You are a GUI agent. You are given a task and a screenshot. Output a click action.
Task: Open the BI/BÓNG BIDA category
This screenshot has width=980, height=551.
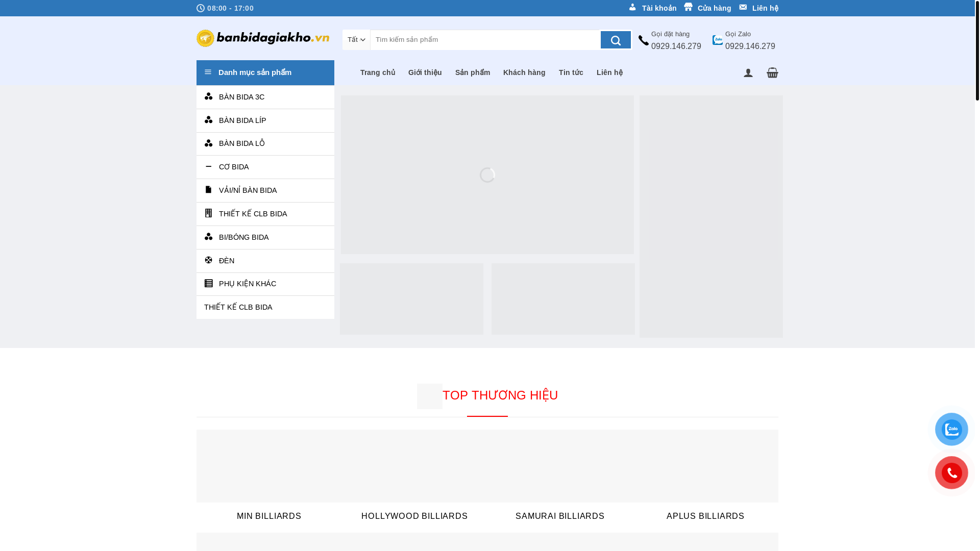click(x=265, y=238)
